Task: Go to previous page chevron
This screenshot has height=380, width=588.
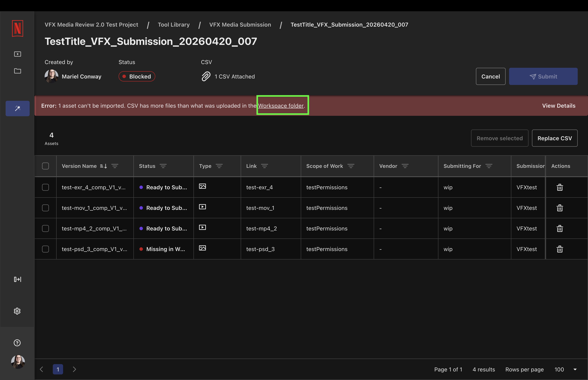Action: click(x=41, y=369)
